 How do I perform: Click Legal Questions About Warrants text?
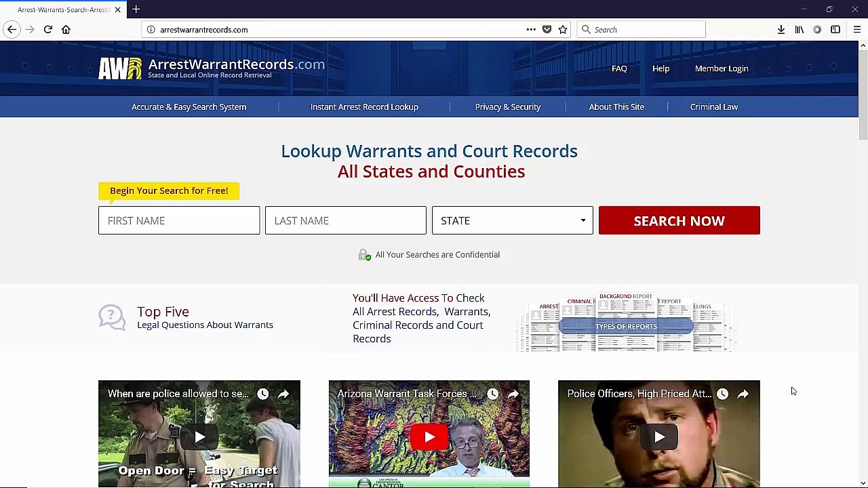(x=205, y=325)
